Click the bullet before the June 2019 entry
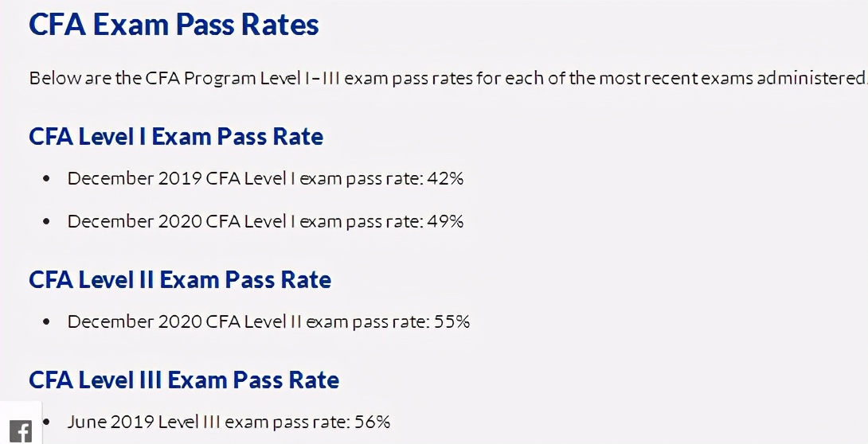Image resolution: width=868 pixels, height=444 pixels. pyautogui.click(x=46, y=422)
